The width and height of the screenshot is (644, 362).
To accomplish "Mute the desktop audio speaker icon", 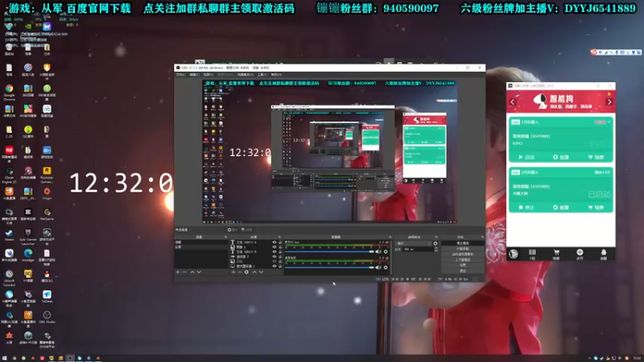I will [378, 267].
